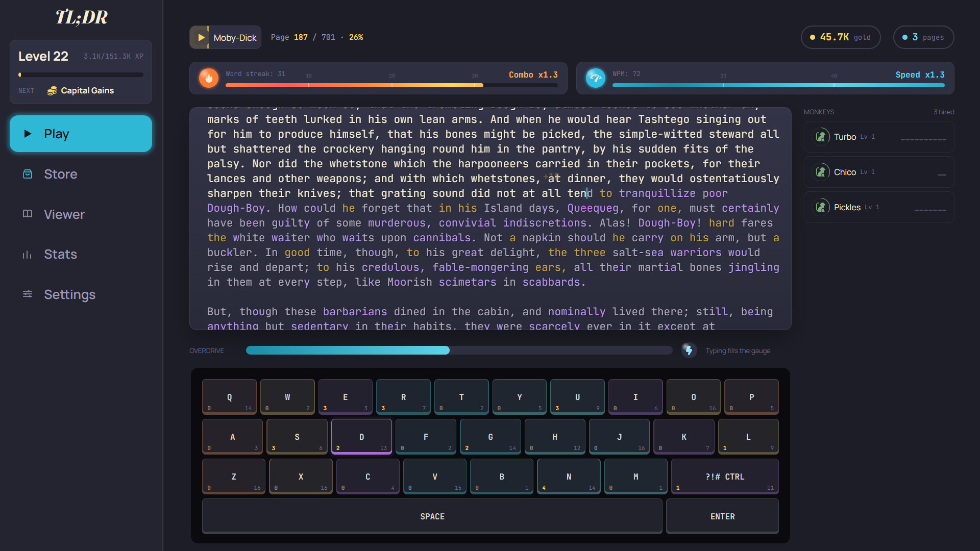Image resolution: width=980 pixels, height=551 pixels.
Task: Click the Z key tile
Action: point(234,477)
